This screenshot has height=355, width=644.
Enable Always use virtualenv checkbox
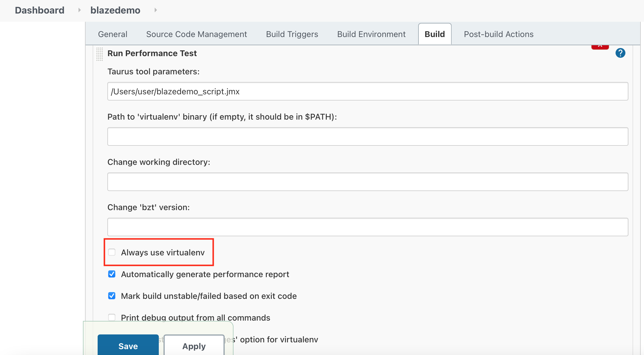112,252
